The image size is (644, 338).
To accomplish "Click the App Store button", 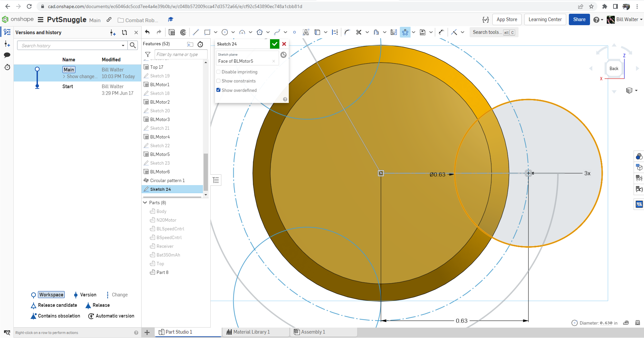I will pyautogui.click(x=507, y=19).
